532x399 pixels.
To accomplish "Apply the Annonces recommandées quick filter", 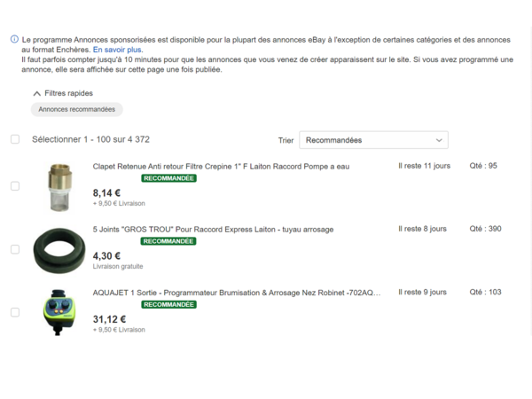I will coord(76,109).
